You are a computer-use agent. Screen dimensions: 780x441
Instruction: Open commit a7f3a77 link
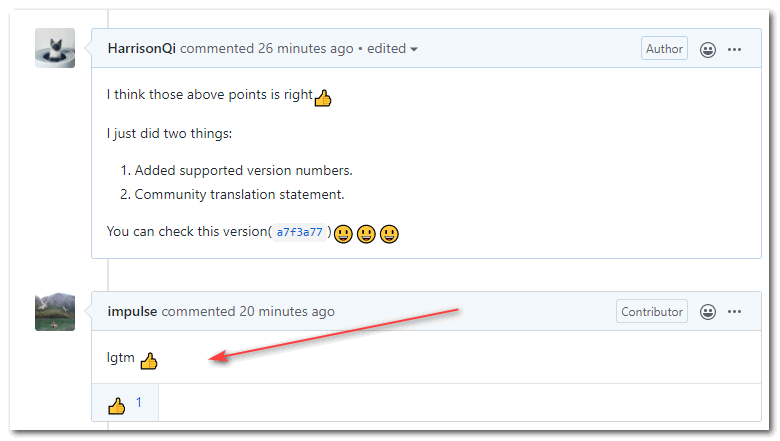(300, 233)
